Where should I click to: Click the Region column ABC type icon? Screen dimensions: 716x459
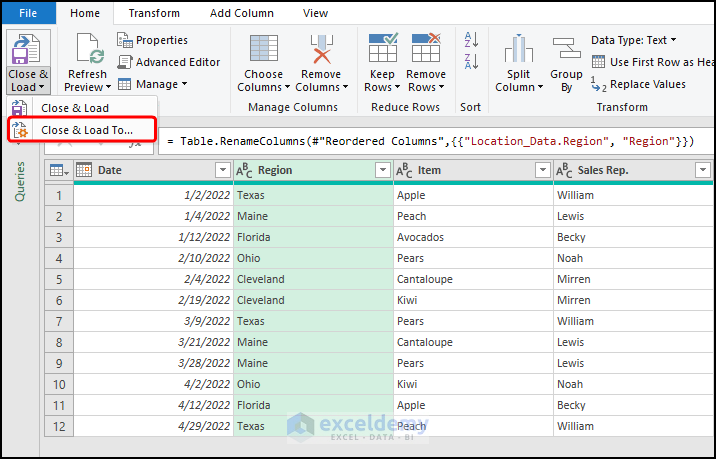click(x=244, y=171)
